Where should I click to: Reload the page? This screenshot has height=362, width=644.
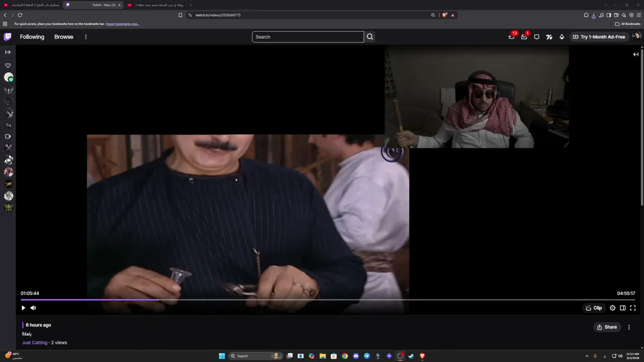tap(20, 15)
